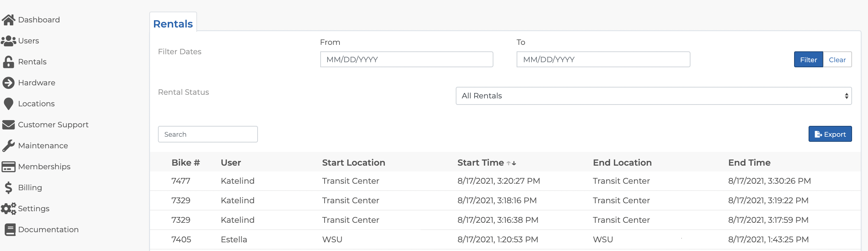Click the Rentals padlock icon
Viewport: 868px width, 251px height.
(8, 62)
